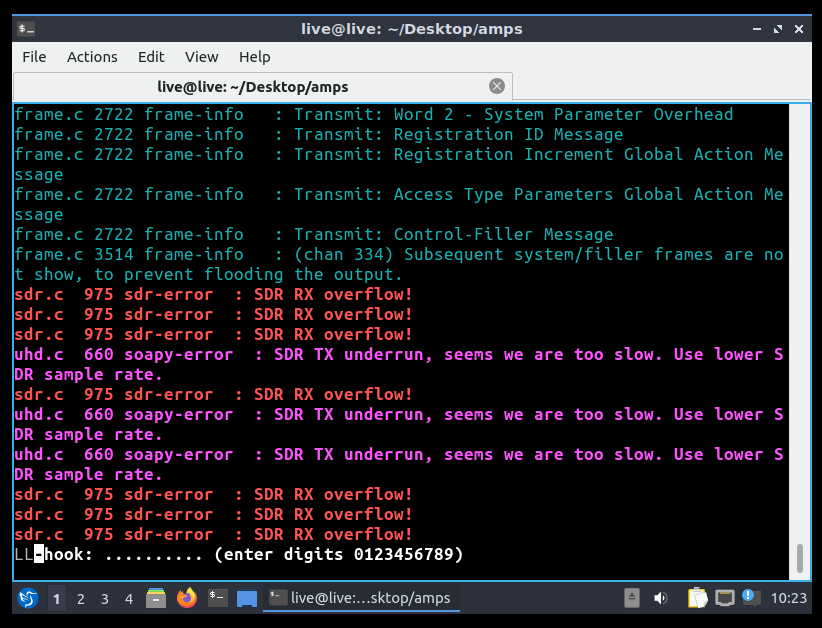The image size is (822, 628).
Task: Switch to workspace 2
Action: pos(81,599)
